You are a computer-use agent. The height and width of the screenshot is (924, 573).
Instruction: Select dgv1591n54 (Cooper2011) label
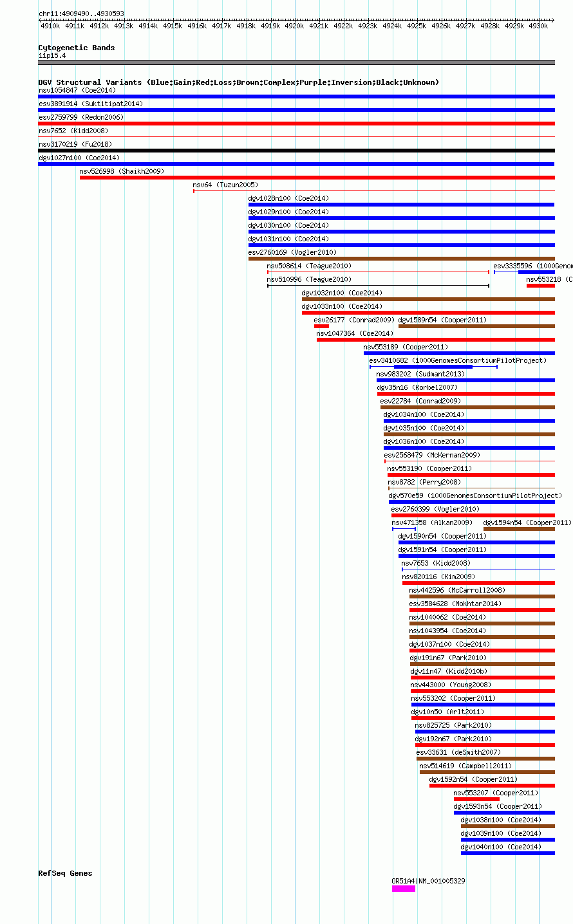[x=442, y=550]
